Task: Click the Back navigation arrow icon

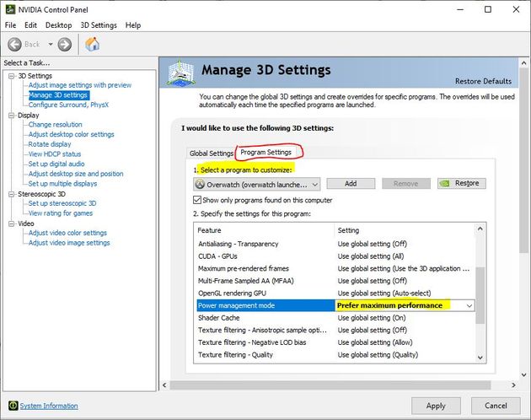Action: [14, 44]
